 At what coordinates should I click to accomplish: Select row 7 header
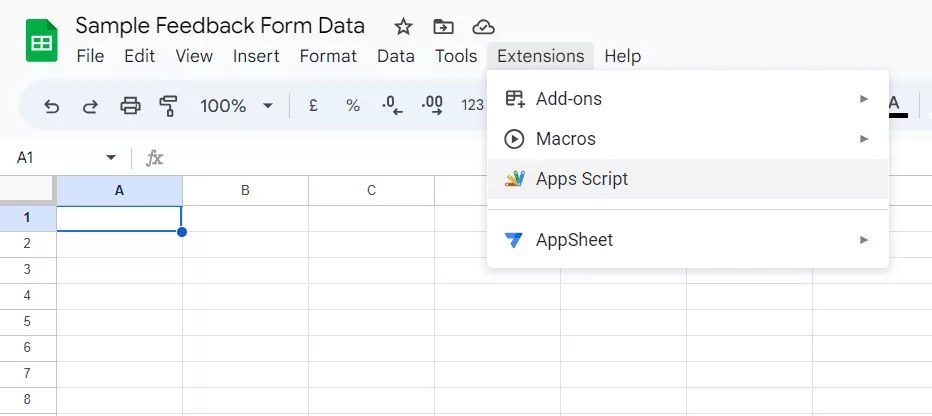pyautogui.click(x=28, y=374)
